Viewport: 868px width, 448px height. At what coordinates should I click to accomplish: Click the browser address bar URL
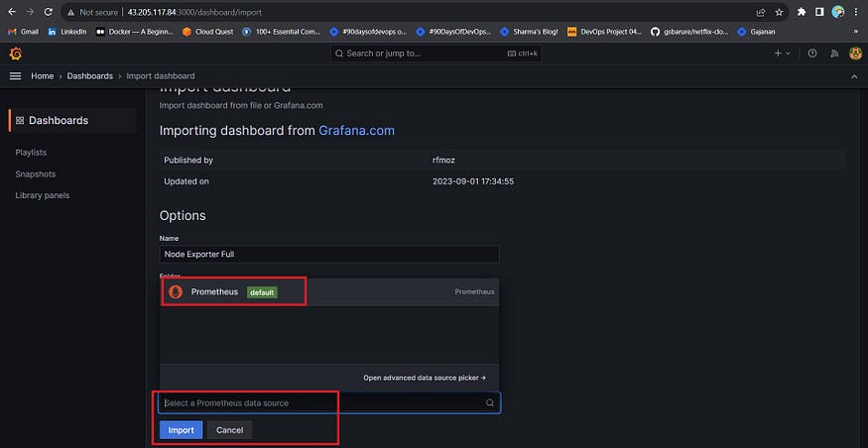point(194,12)
